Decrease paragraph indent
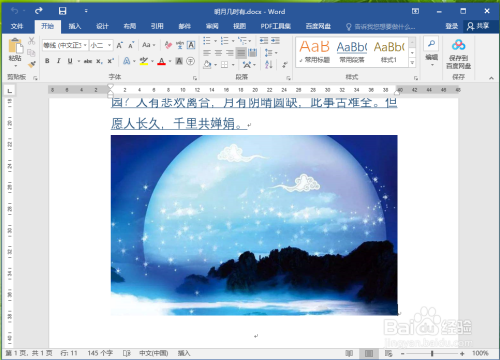 point(264,41)
